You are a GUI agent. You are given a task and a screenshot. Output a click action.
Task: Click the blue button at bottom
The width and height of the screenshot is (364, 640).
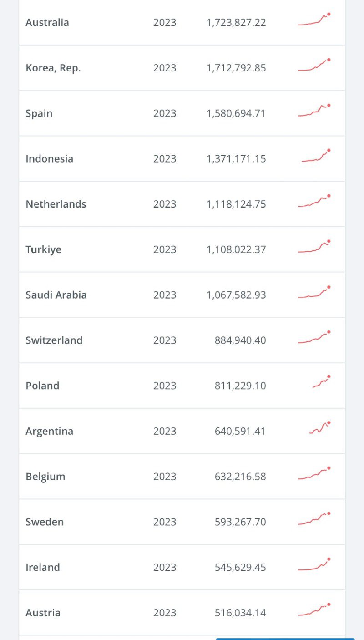tap(285, 639)
